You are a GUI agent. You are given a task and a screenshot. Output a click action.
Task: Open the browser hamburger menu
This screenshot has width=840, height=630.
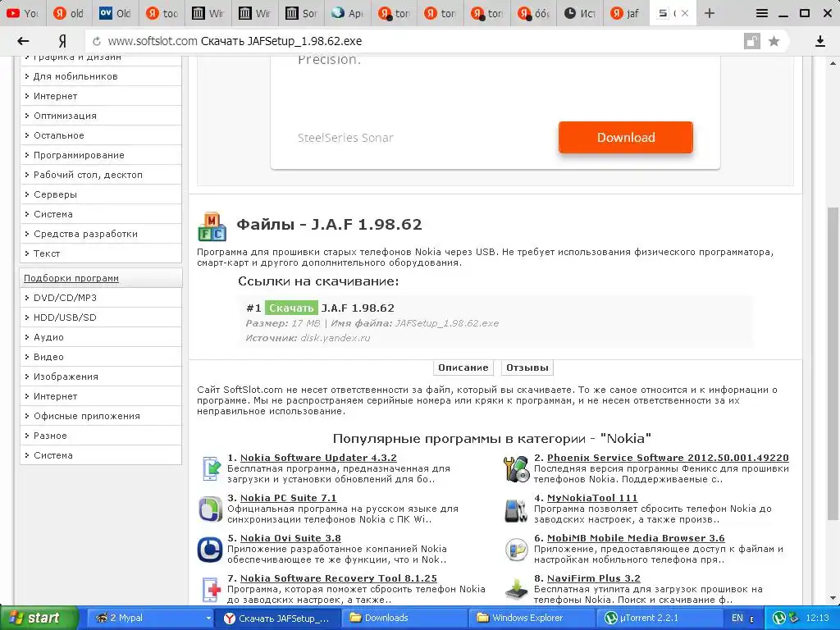762,13
